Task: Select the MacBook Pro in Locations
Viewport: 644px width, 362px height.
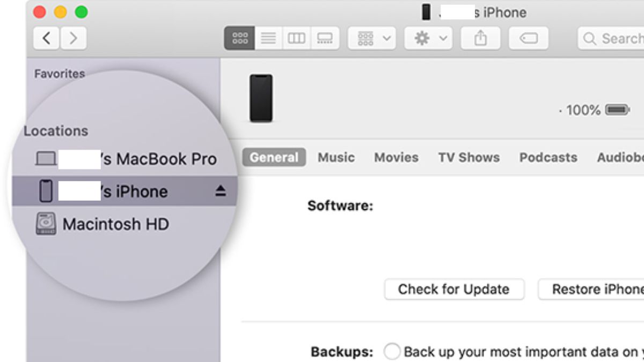Action: pyautogui.click(x=126, y=159)
